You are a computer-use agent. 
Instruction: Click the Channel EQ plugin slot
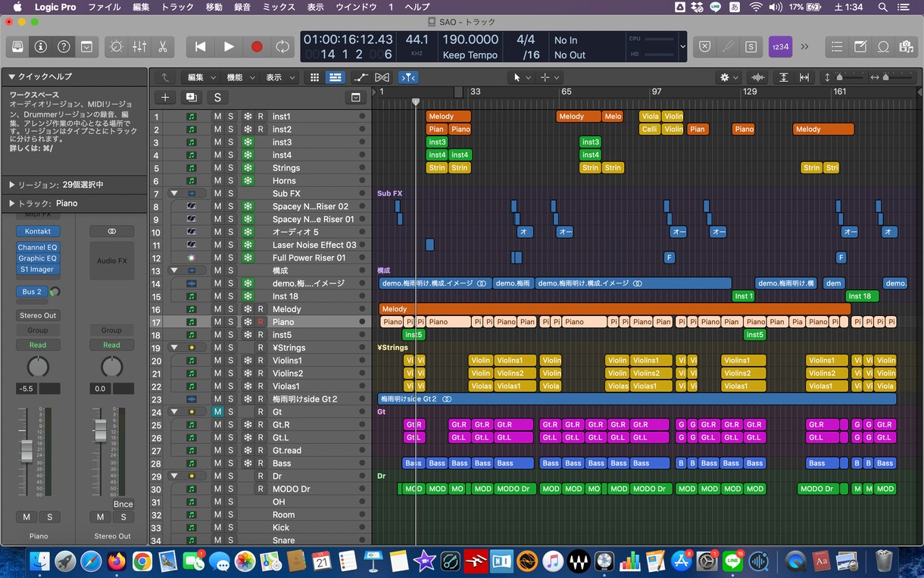[x=38, y=248]
